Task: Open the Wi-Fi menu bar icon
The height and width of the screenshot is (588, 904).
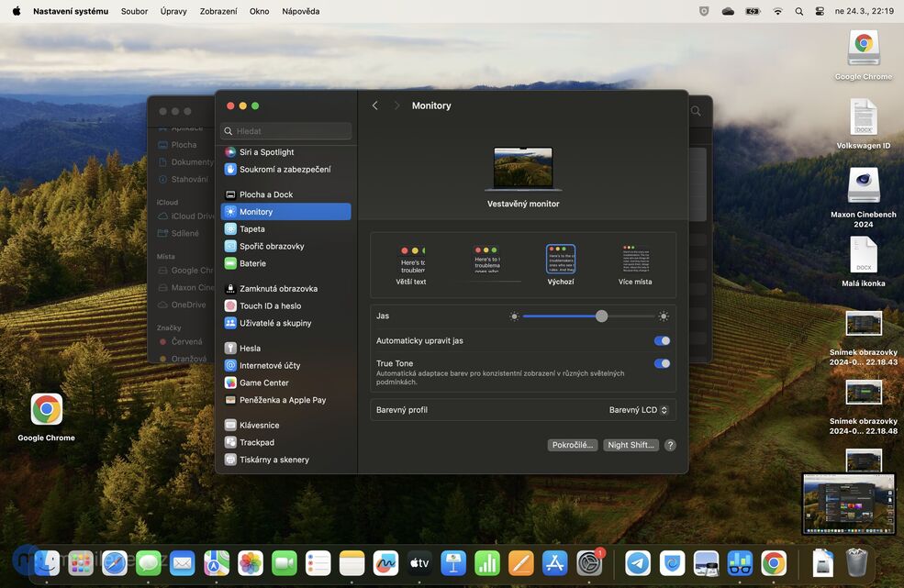Action: click(777, 11)
